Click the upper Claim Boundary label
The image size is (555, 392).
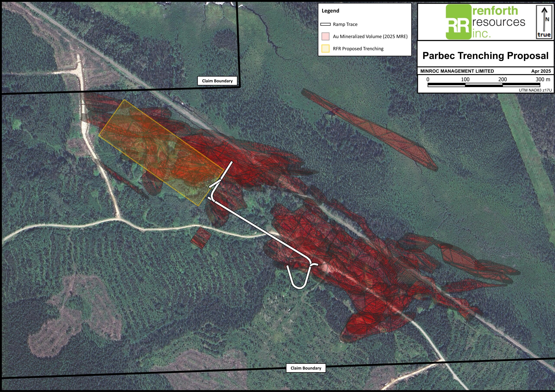coord(217,81)
